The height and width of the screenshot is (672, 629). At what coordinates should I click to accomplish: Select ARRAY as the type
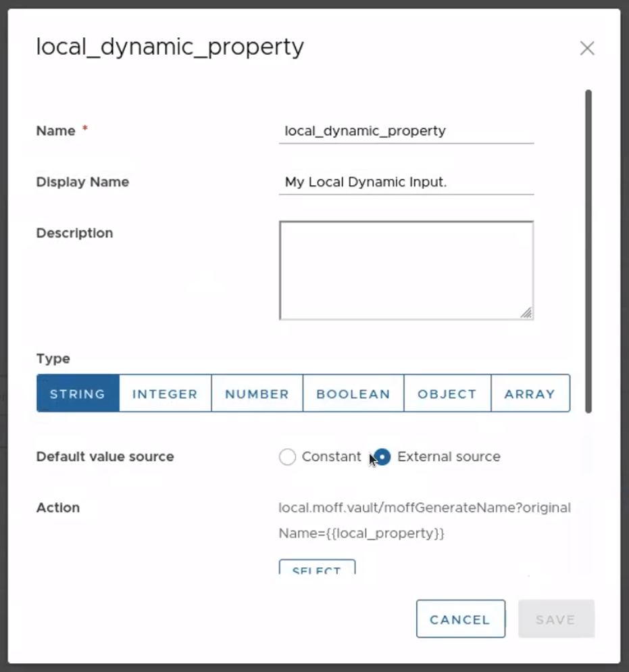(530, 394)
